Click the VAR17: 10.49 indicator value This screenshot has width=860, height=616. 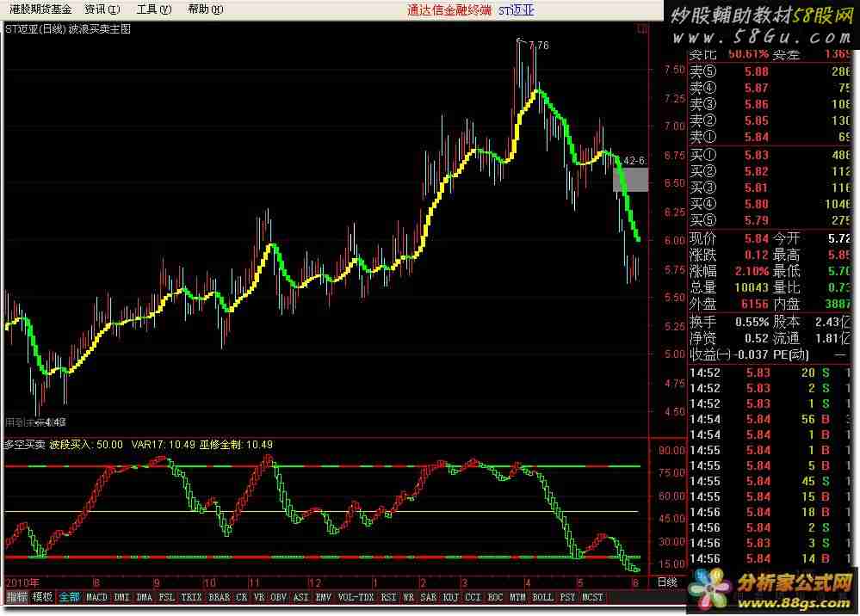[x=163, y=445]
